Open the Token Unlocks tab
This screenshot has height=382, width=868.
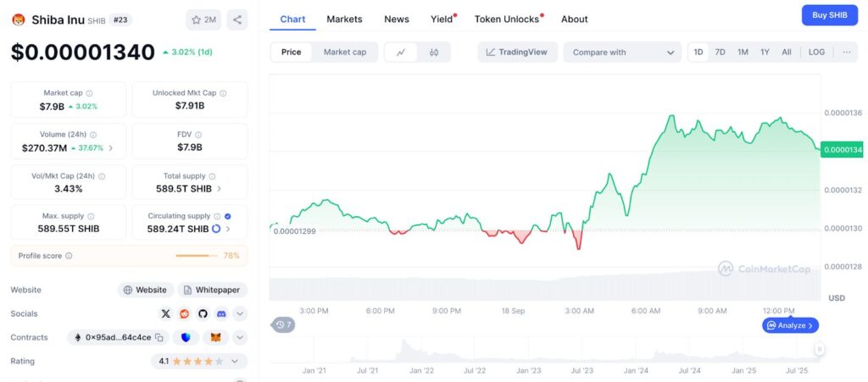(508, 19)
